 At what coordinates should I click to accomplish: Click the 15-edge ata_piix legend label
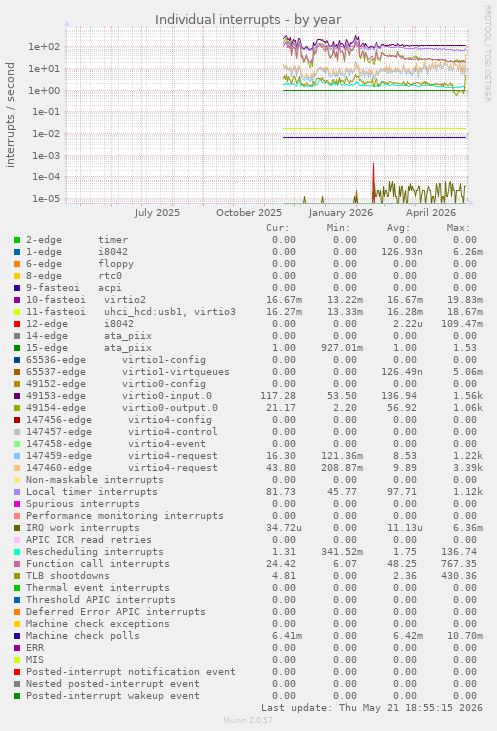coord(89,348)
